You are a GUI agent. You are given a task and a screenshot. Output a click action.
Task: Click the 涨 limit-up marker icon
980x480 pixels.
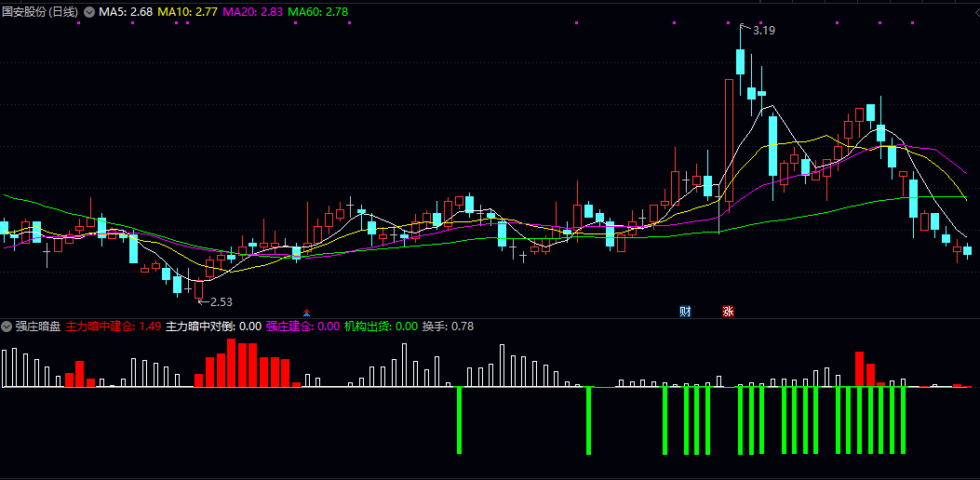tap(728, 312)
